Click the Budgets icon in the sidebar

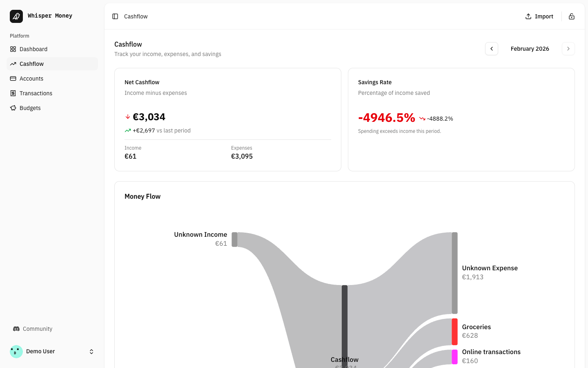coord(13,108)
